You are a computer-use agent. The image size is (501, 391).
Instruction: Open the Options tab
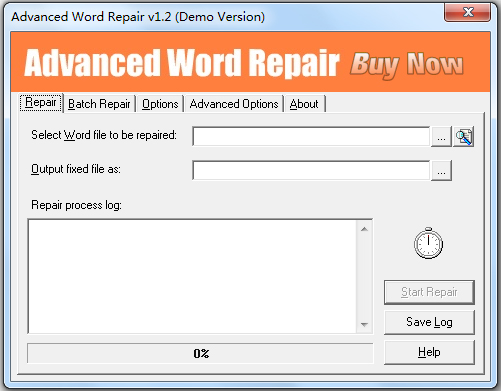coord(160,104)
